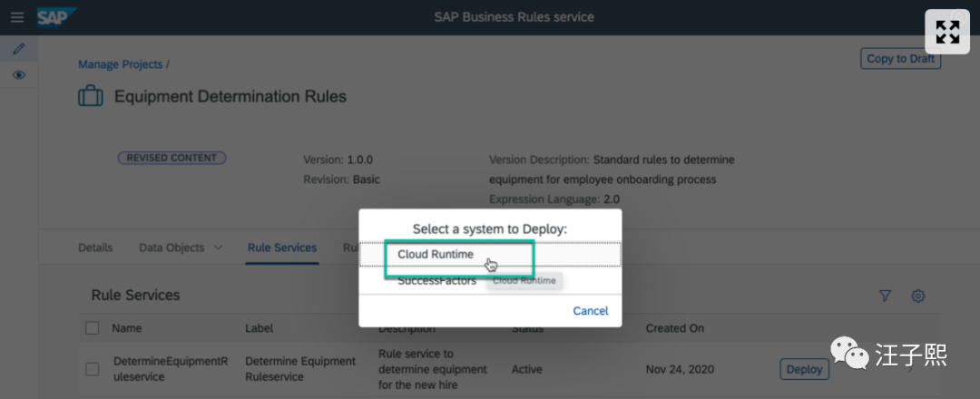Screen dimensions: 980x399
Task: Click the eye view icon in sidebar
Action: (x=18, y=74)
